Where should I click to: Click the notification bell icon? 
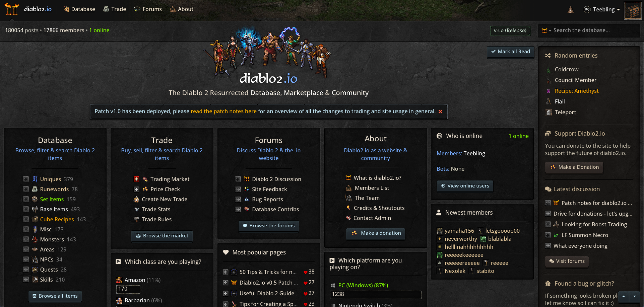[x=570, y=9]
